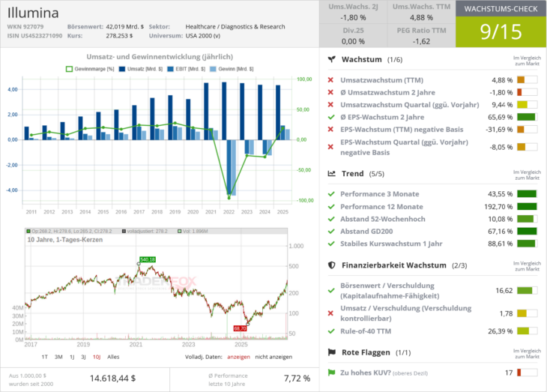
Task: Click the Div.25 value 0,00 %
Action: point(353,41)
